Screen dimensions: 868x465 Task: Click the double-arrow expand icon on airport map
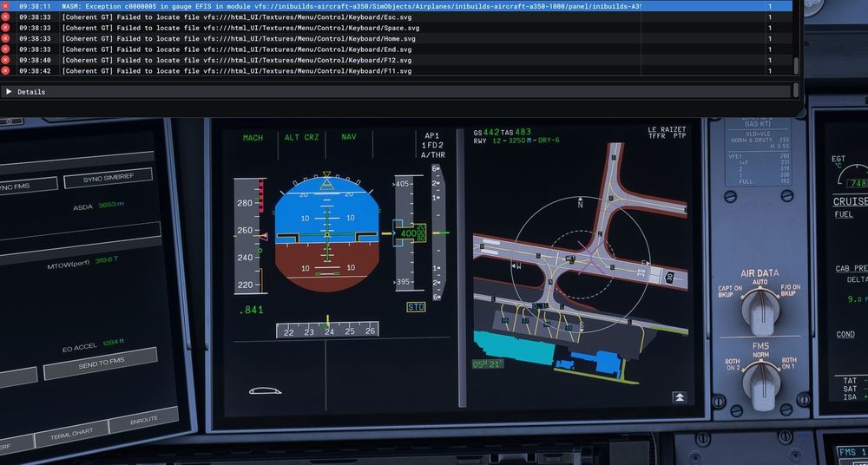click(680, 396)
